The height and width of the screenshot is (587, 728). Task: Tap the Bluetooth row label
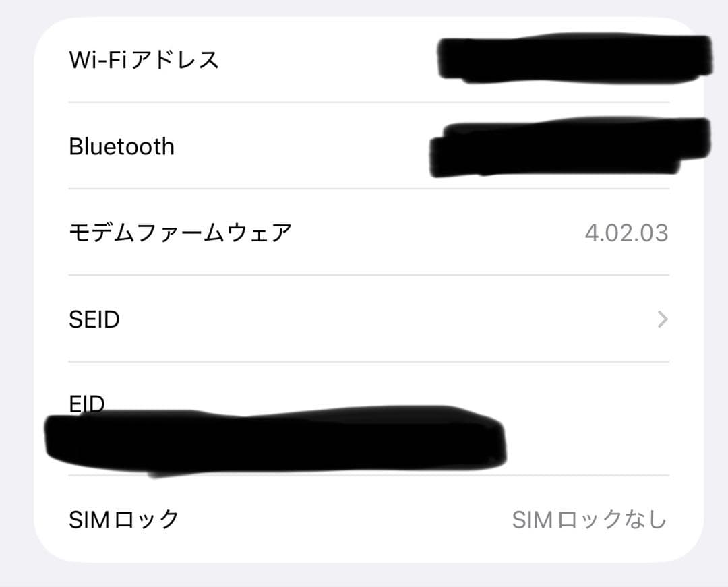(121, 146)
